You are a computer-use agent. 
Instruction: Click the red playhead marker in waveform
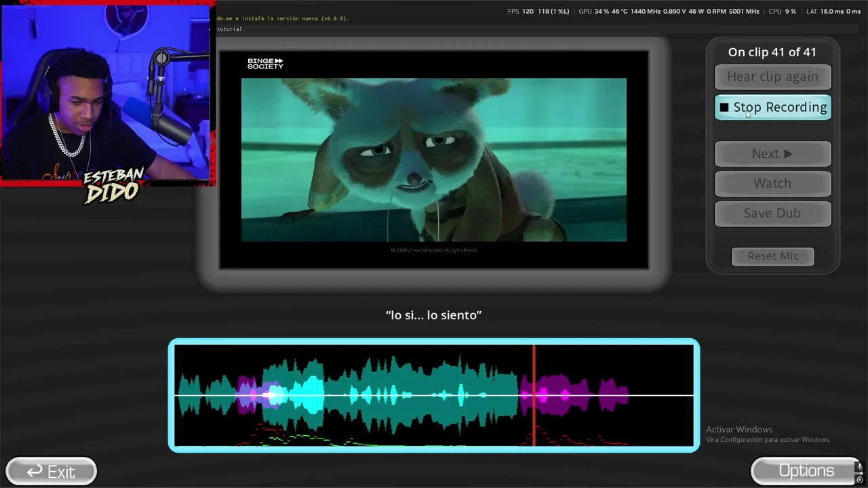pos(534,395)
